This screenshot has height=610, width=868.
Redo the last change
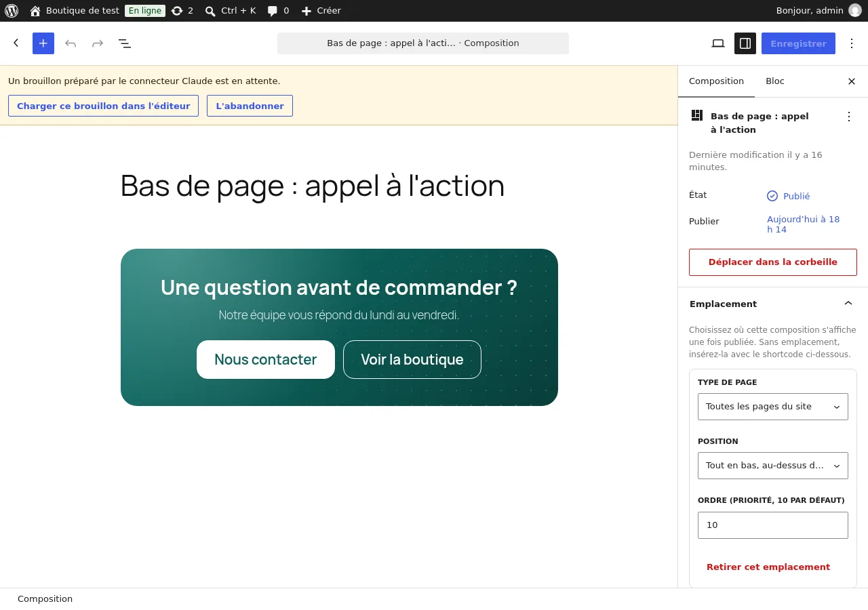[x=98, y=43]
